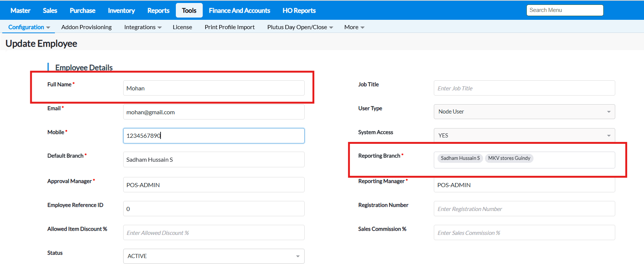
Task: Go to the Sales menu
Action: coord(50,10)
